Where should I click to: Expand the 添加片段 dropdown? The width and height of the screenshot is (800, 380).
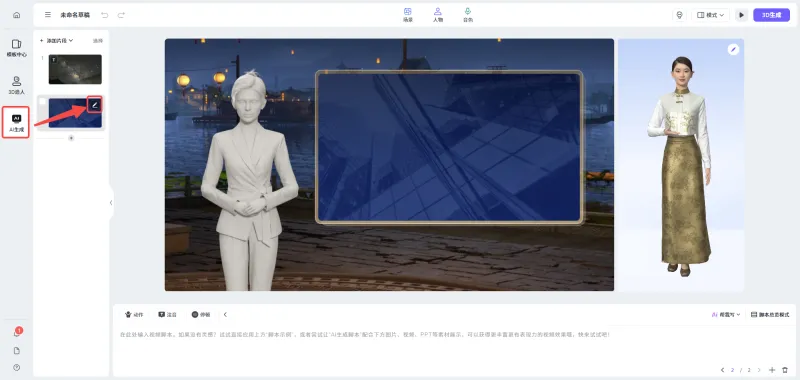click(x=57, y=40)
